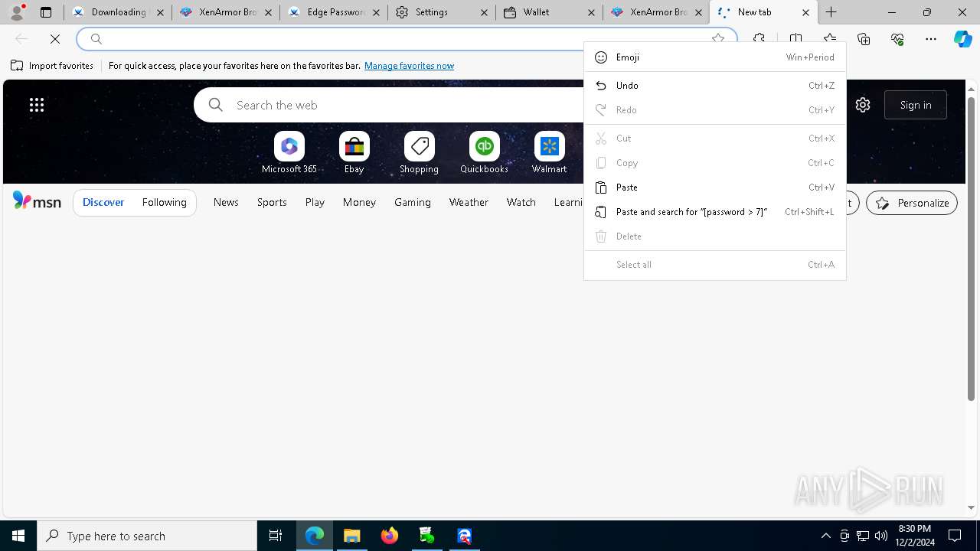
Task: Switch to the Settings tab
Action: [441, 12]
